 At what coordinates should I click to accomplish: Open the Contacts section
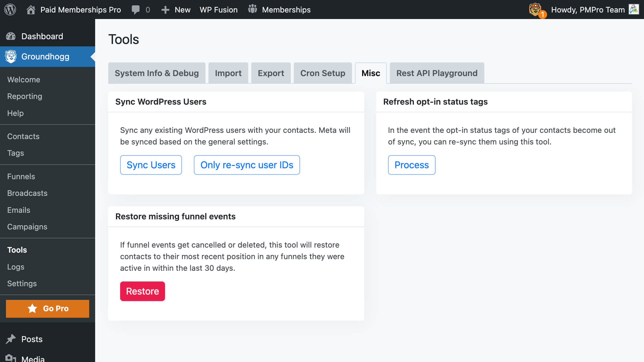coord(23,136)
